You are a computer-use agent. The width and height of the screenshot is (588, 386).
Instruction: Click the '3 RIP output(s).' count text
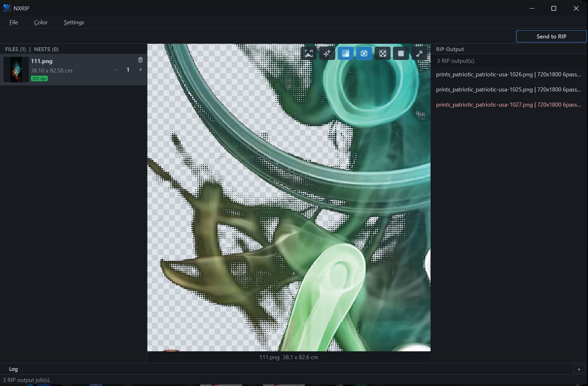tap(456, 61)
